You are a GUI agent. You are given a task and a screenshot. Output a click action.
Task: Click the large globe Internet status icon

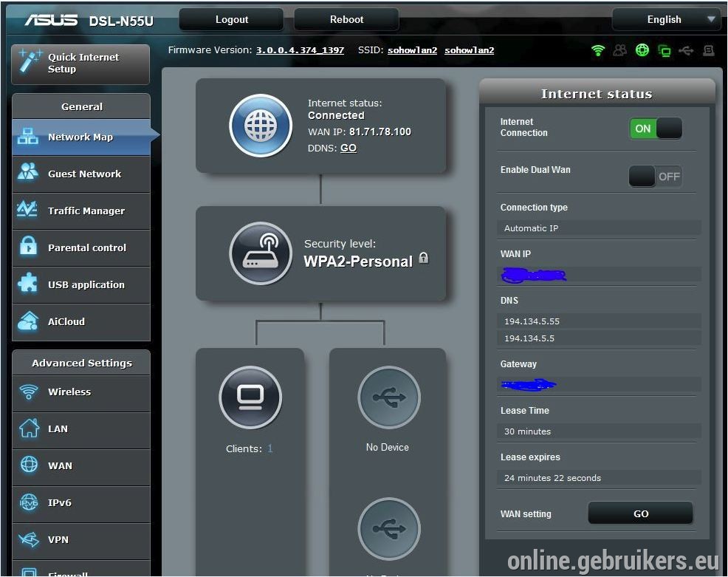pyautogui.click(x=261, y=126)
